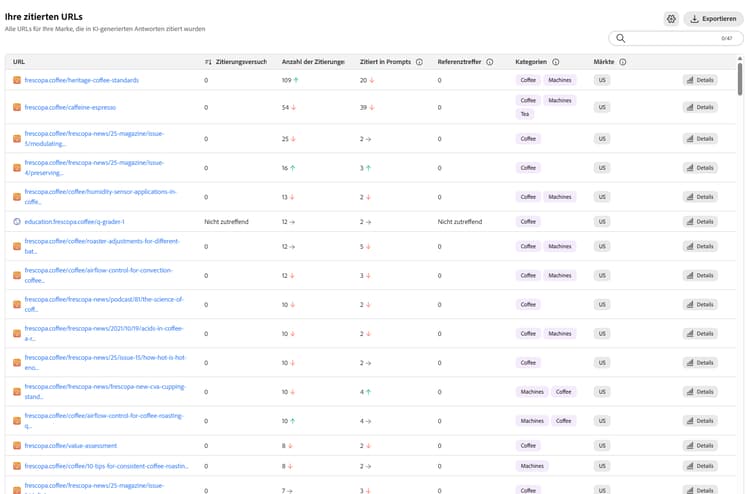
Task: Open the how-hot-is-hot news link
Action: pos(105,362)
